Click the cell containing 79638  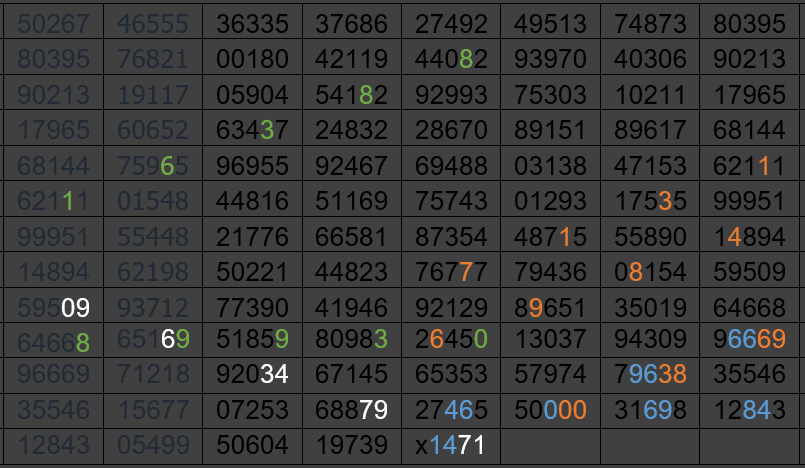click(650, 375)
